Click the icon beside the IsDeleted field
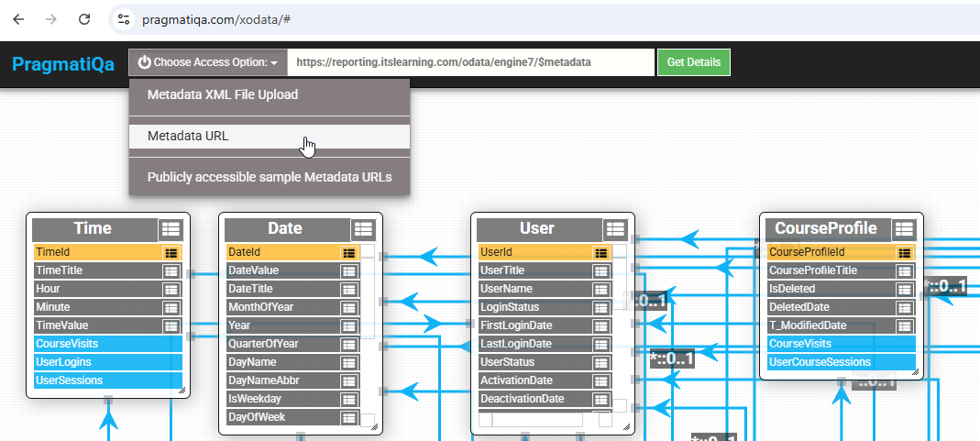 (904, 289)
